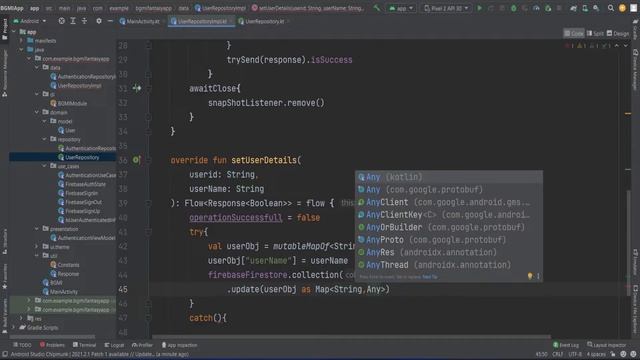Collapse the domain package
This screenshot has width=640, height=360.
click(x=37, y=112)
